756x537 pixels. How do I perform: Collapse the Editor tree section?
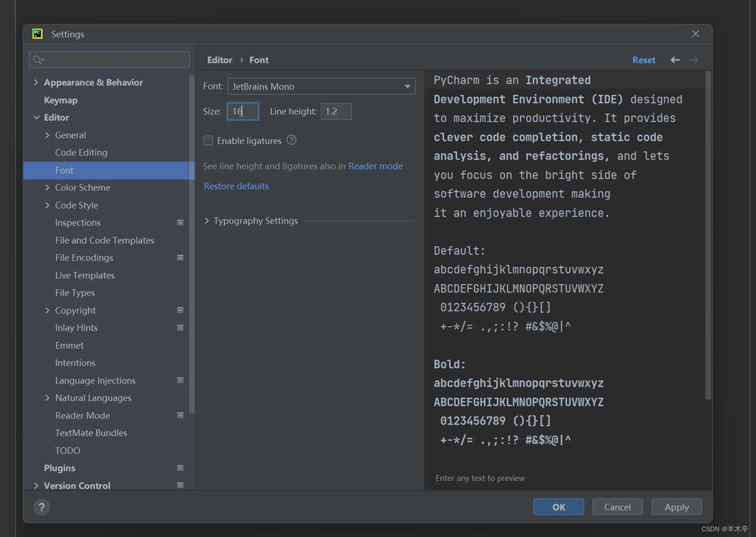coord(36,118)
